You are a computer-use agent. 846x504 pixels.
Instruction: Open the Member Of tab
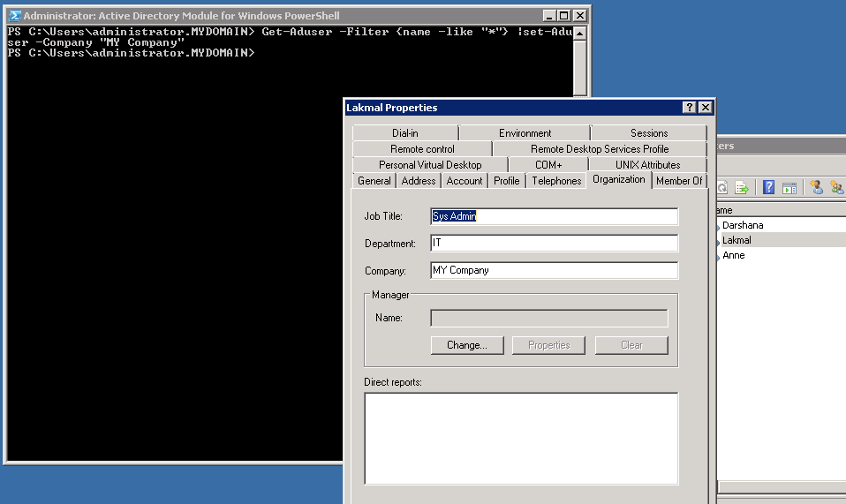point(679,181)
